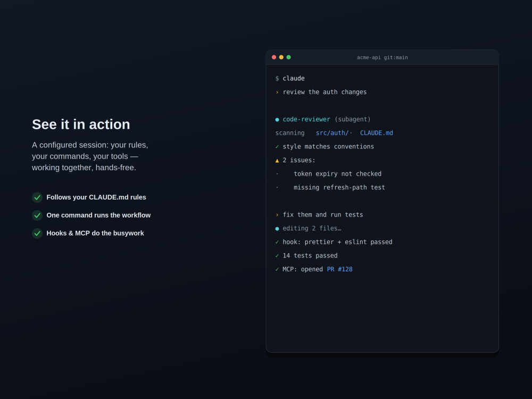Open the 'src/auth/' path link
Image resolution: width=532 pixels, height=399 pixels.
[332, 133]
